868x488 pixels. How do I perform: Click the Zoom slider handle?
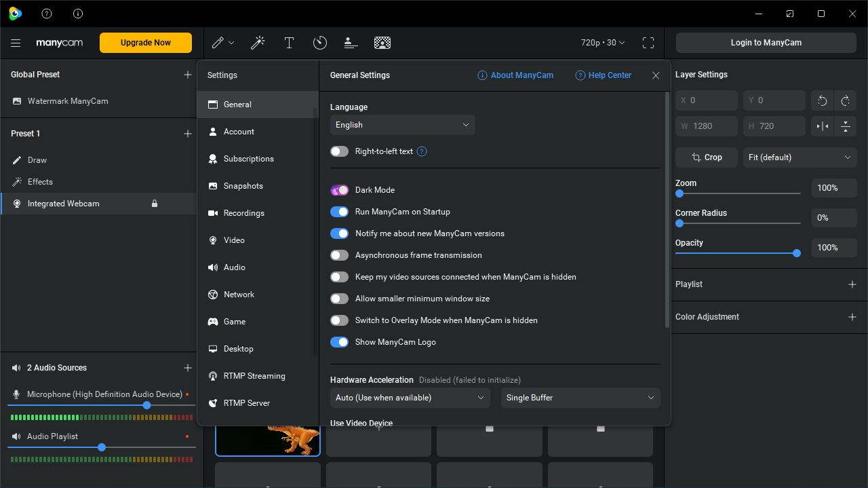679,193
